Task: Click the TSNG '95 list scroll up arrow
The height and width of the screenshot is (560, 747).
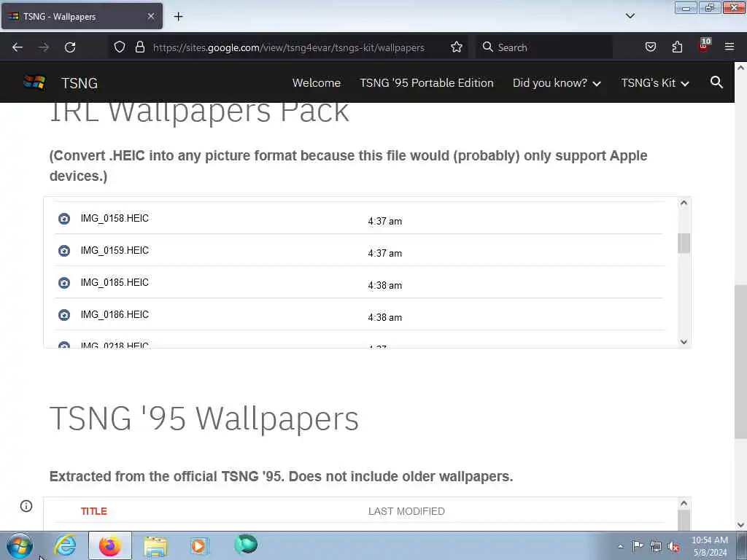Action: click(684, 503)
